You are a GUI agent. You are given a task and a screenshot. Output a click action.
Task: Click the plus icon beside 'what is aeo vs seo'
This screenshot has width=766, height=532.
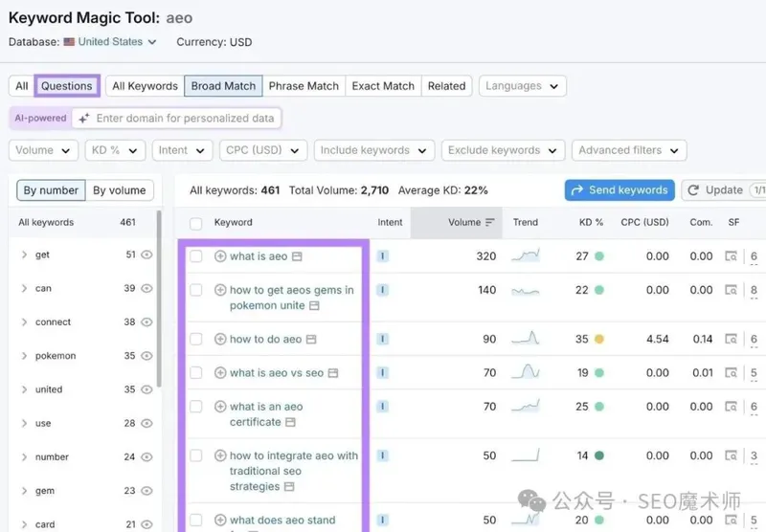coord(220,373)
